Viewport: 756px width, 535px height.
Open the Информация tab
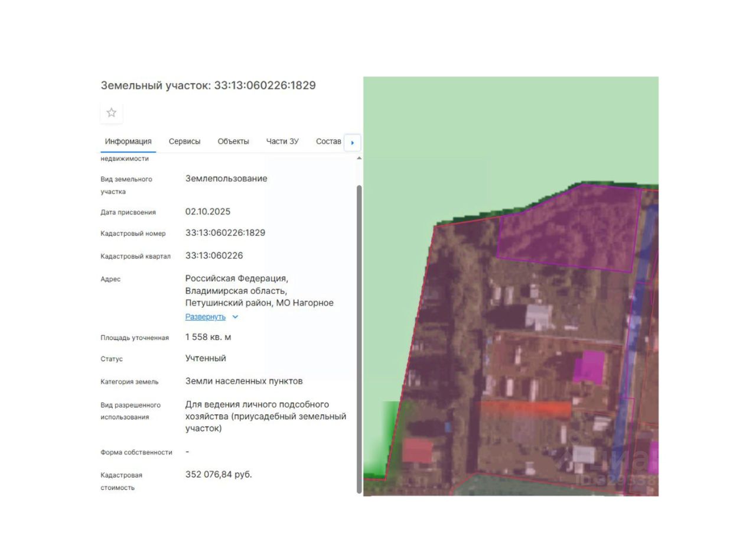tap(128, 141)
